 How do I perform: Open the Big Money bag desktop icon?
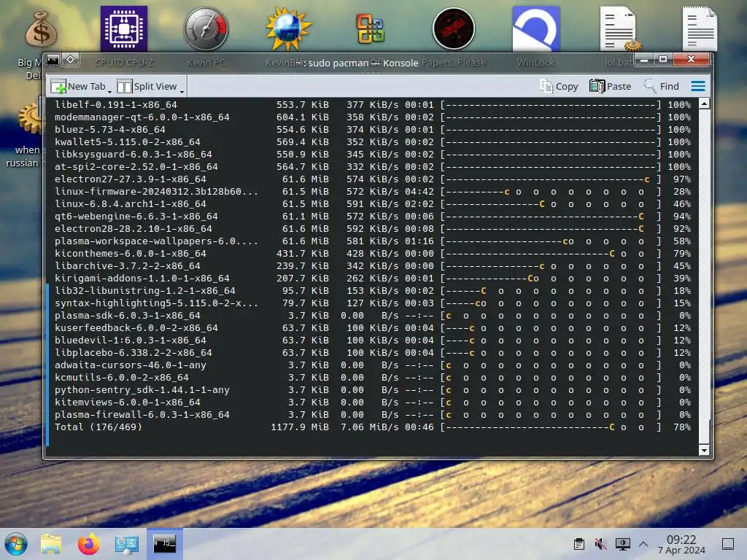coord(41,29)
